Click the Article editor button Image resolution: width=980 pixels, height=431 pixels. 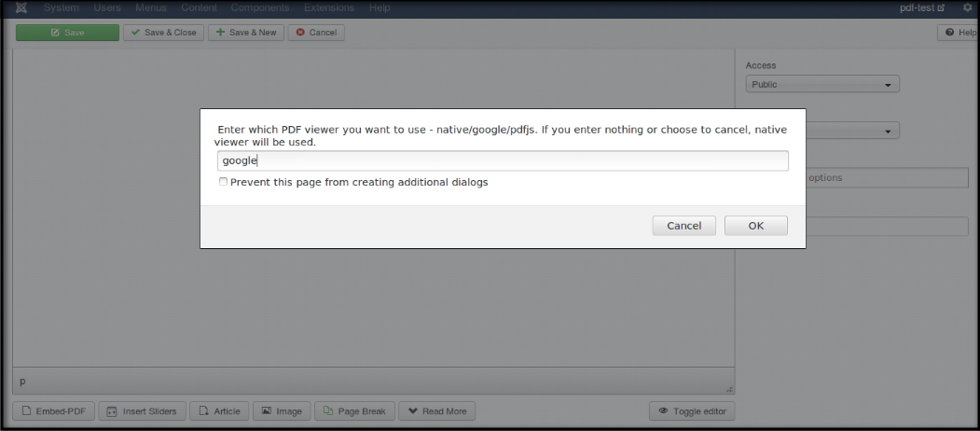219,411
